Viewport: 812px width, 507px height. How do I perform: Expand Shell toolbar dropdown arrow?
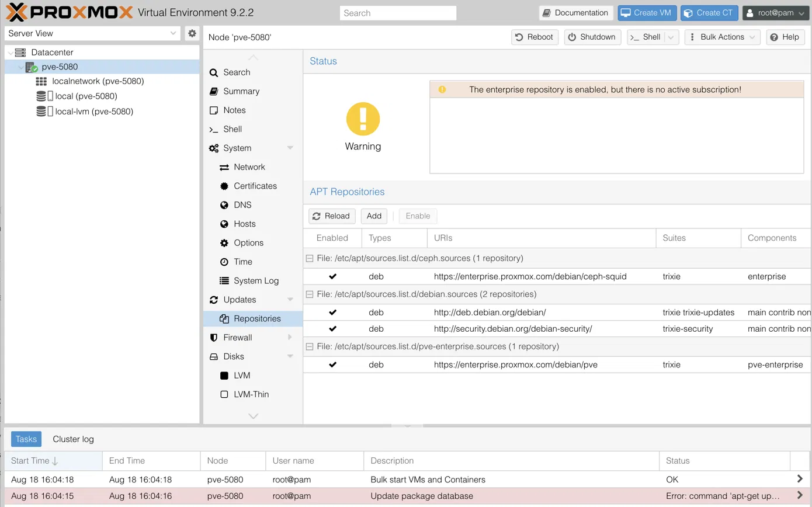(x=671, y=37)
